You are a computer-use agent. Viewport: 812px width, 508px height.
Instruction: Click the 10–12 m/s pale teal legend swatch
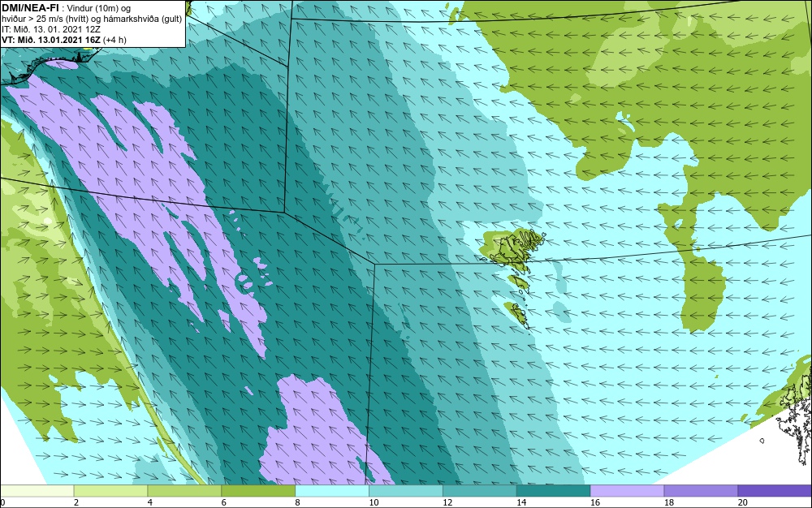point(406,491)
